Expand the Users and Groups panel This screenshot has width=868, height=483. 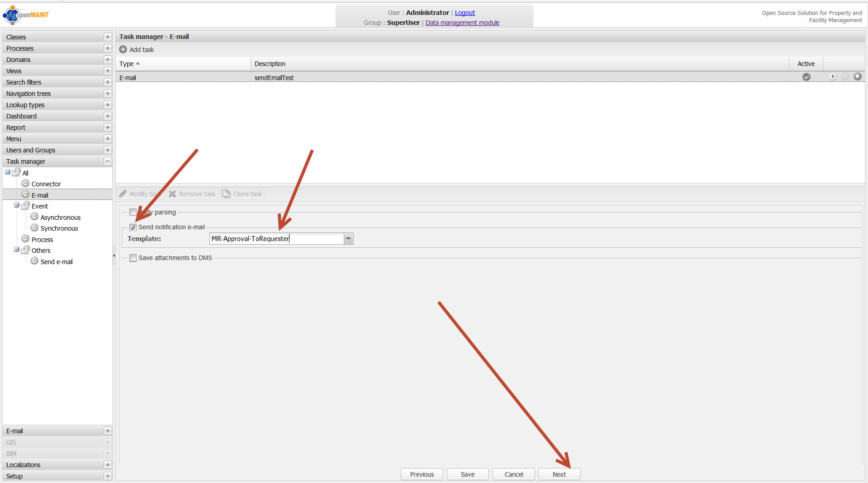(108, 150)
